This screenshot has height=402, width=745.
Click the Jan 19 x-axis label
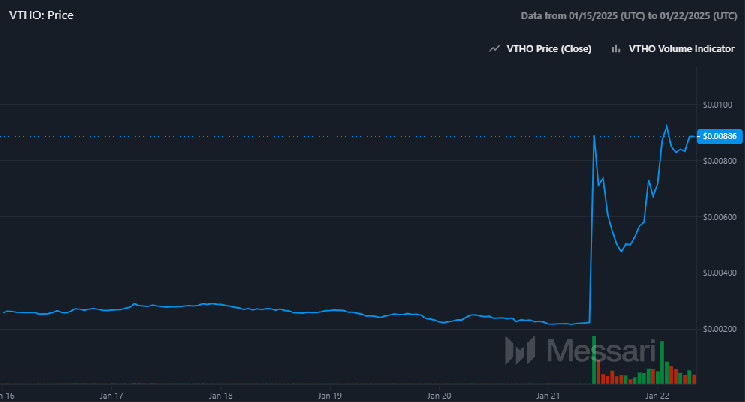pyautogui.click(x=330, y=396)
